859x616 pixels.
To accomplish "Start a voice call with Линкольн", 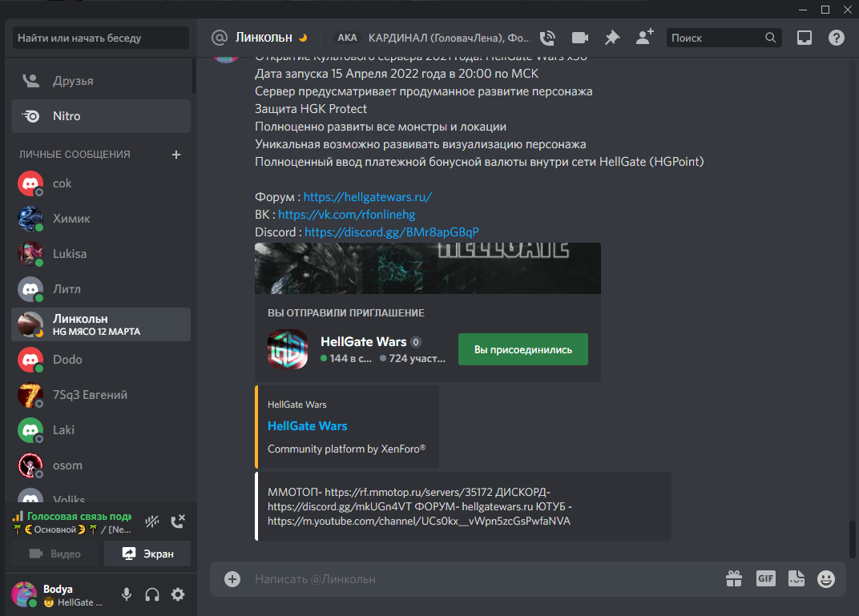I will tap(547, 38).
